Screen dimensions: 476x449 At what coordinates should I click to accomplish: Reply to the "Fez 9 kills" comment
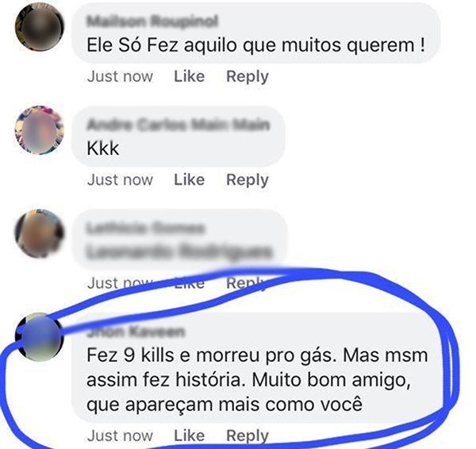pos(248,436)
